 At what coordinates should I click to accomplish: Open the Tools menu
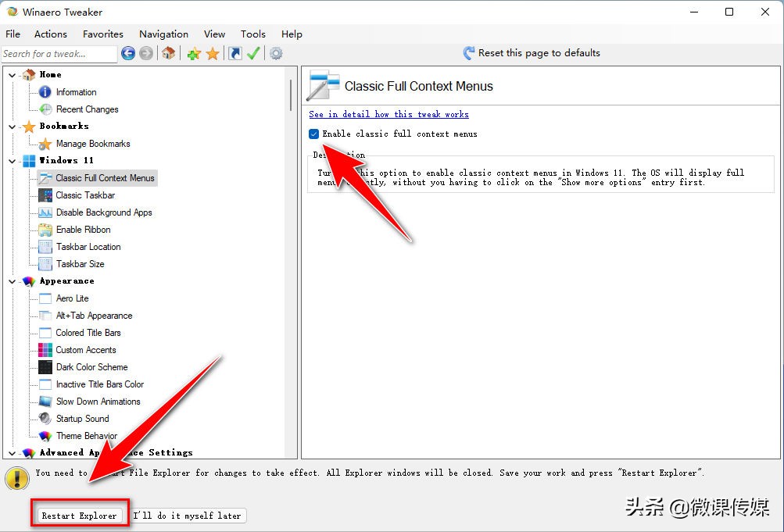click(253, 34)
